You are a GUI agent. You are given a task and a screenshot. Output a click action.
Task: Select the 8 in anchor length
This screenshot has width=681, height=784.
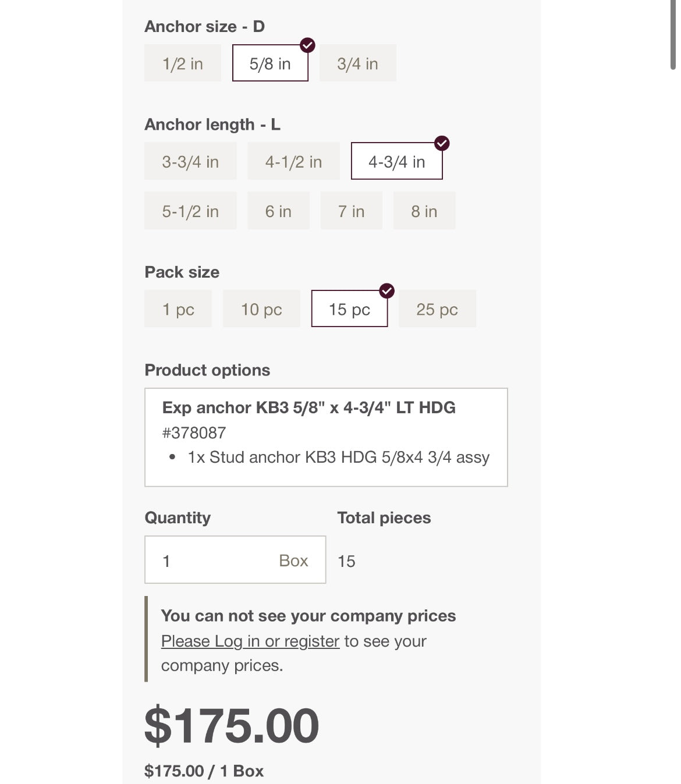coord(424,211)
